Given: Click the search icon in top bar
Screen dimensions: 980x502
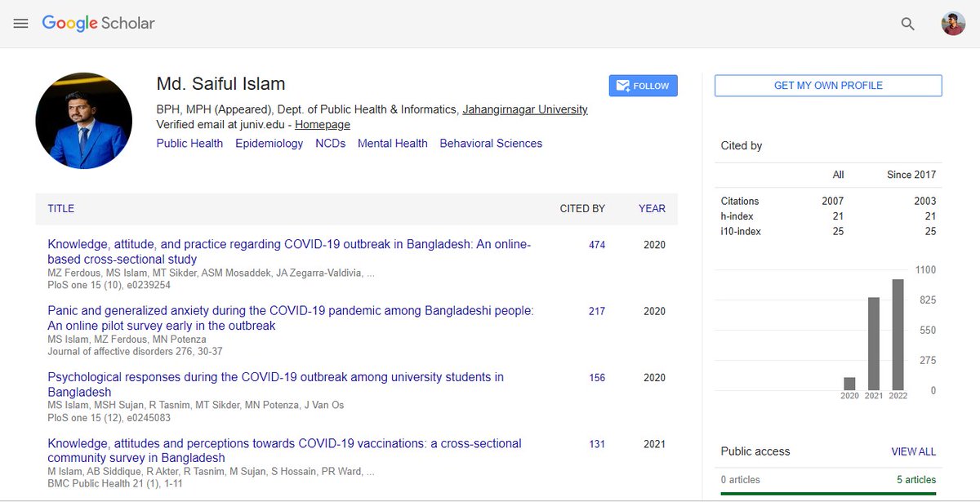Looking at the screenshot, I should [906, 24].
